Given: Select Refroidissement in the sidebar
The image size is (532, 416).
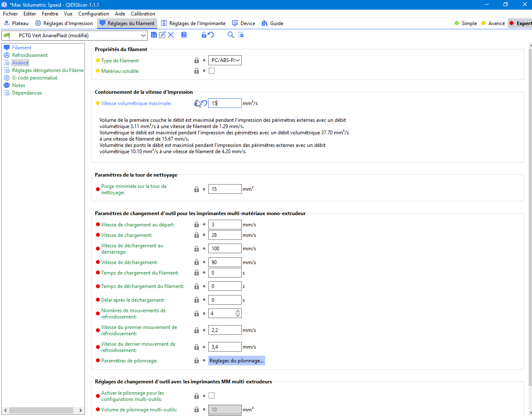Looking at the screenshot, I should tap(30, 55).
